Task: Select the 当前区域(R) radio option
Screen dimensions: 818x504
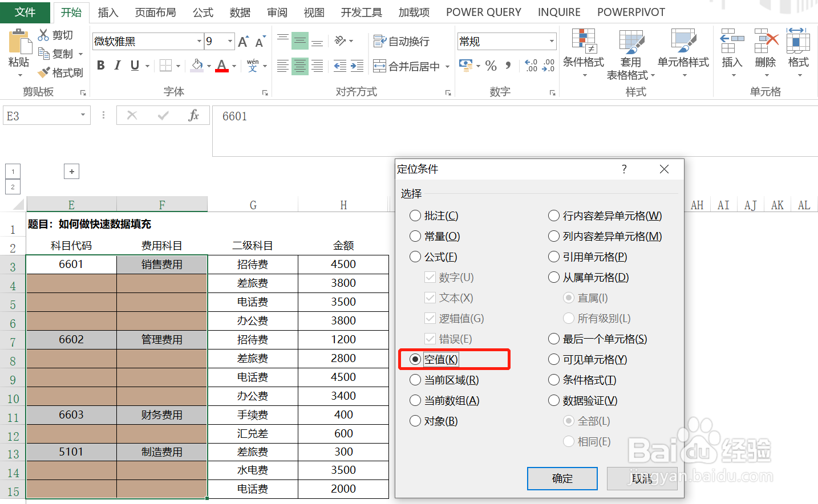Action: (x=444, y=380)
